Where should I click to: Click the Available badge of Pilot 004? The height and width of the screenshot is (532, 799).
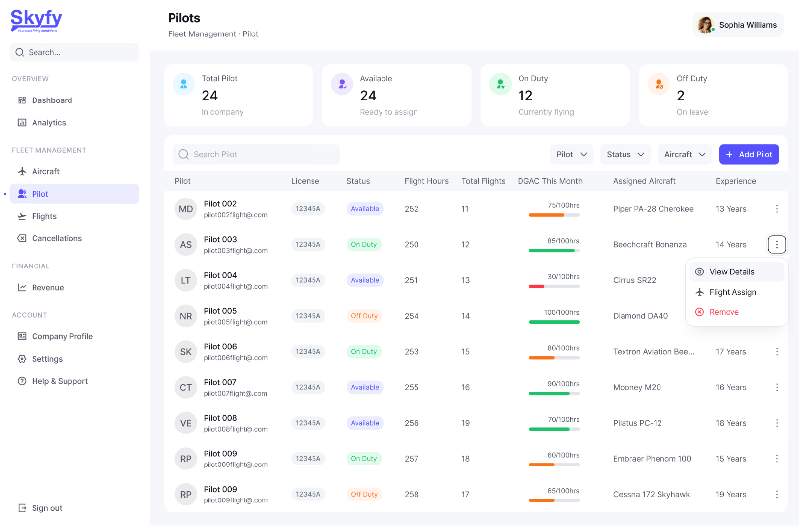pyautogui.click(x=365, y=280)
